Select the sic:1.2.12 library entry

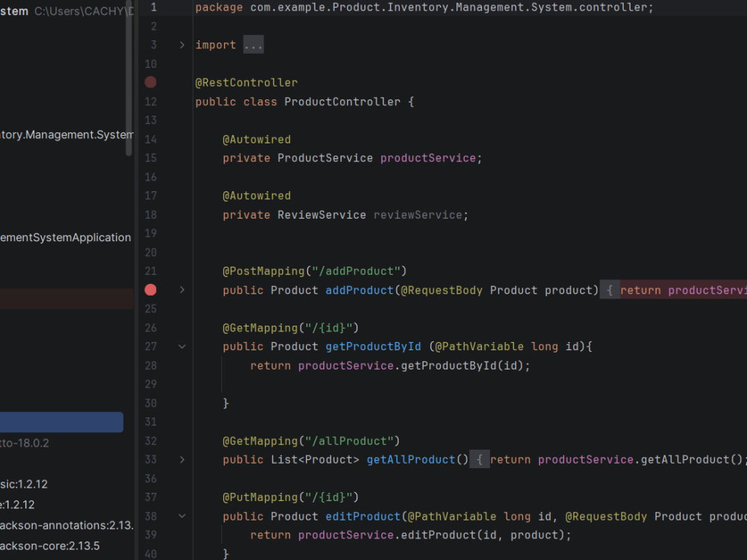click(24, 485)
